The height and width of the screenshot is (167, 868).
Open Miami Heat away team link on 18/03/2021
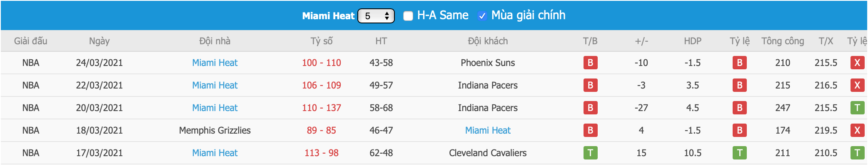click(488, 130)
